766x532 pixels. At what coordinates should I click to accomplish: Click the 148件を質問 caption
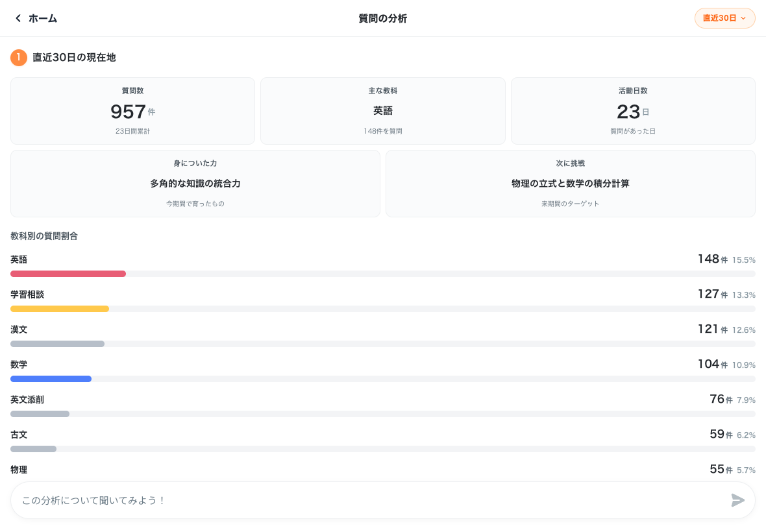click(383, 131)
